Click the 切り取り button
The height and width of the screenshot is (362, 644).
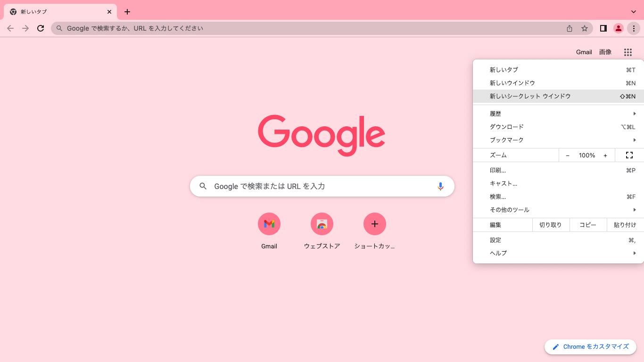pos(551,225)
